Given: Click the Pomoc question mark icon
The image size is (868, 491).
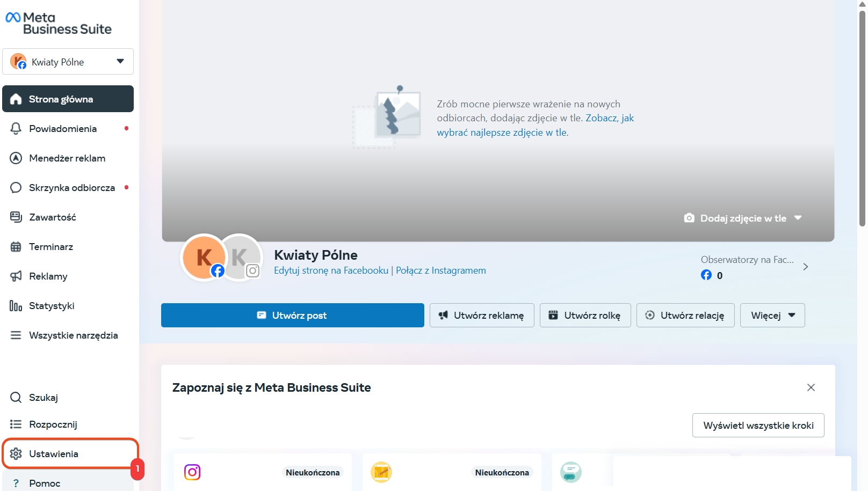Looking at the screenshot, I should pos(16,483).
